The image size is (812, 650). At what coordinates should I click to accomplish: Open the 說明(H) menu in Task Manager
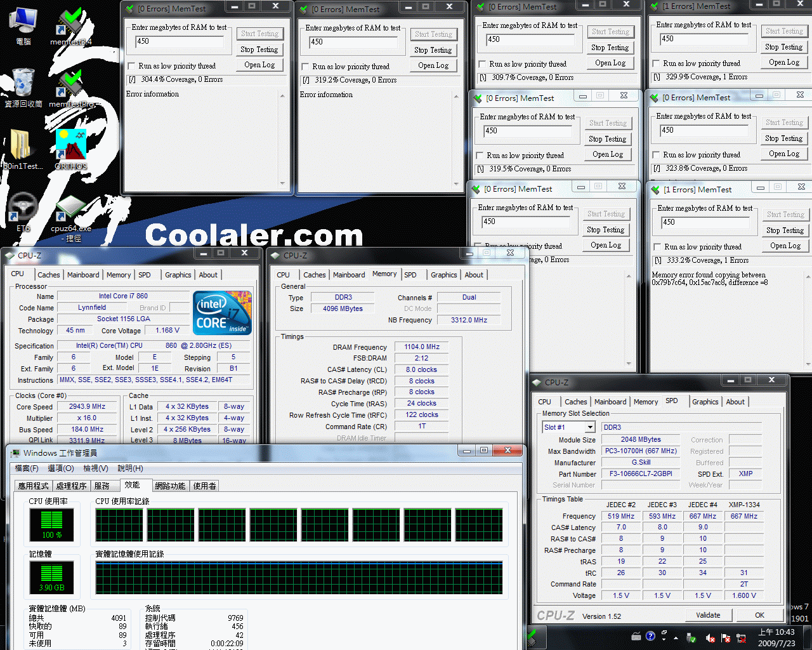coord(130,468)
